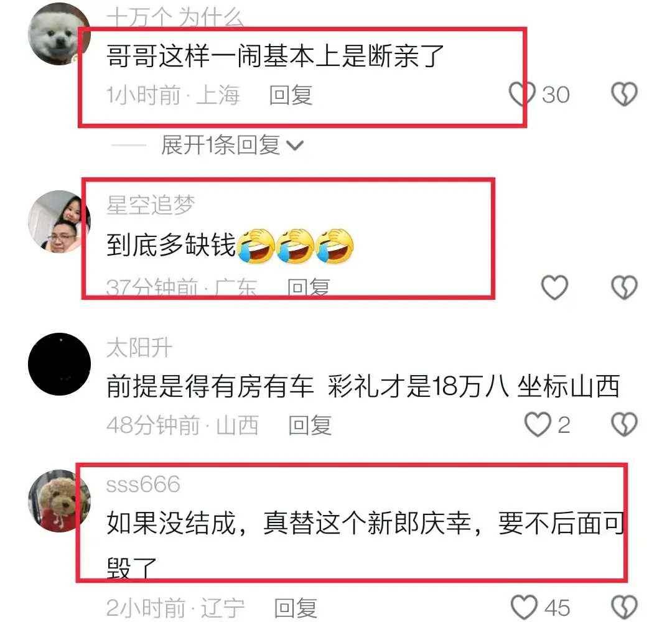
Task: Dislike 星空追梦's 到底多缺钱 comment
Action: 624,287
